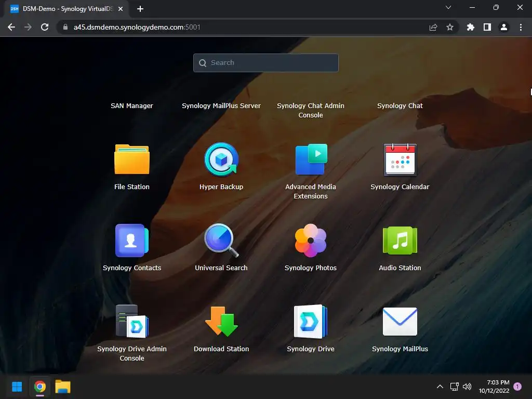Open network settings in the tray
Screen dimensions: 532x399
pyautogui.click(x=454, y=387)
